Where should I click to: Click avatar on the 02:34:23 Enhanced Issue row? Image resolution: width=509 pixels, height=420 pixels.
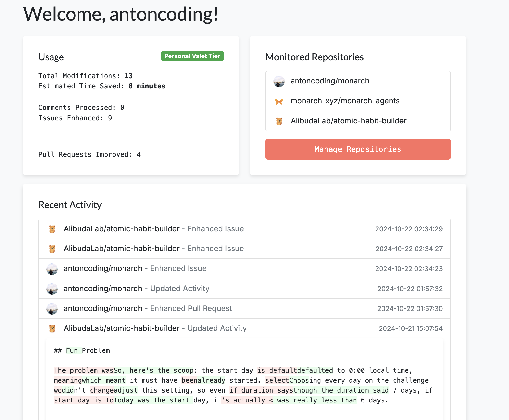click(52, 269)
